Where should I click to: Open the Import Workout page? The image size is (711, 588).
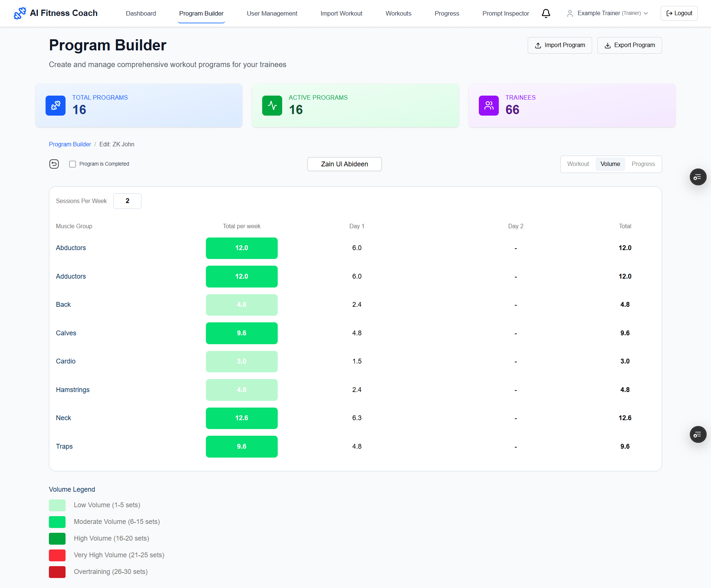tap(341, 13)
